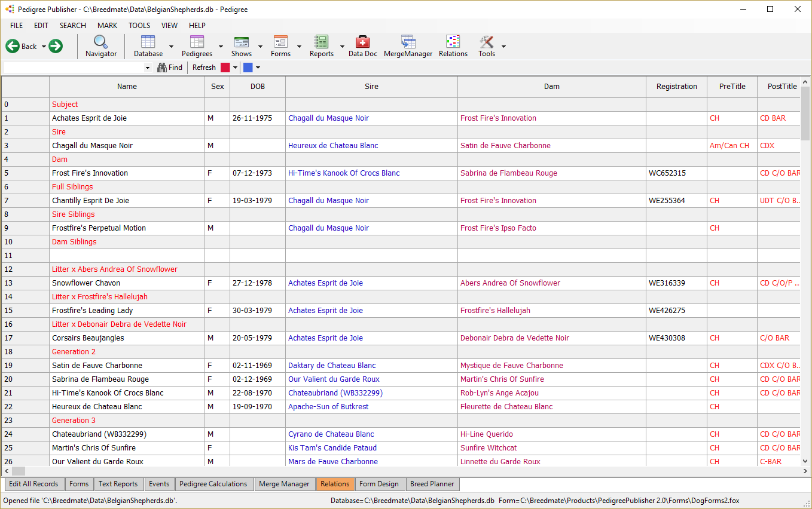812x509 pixels.
Task: Open the red color swatch dropdown arrow
Action: [236, 68]
